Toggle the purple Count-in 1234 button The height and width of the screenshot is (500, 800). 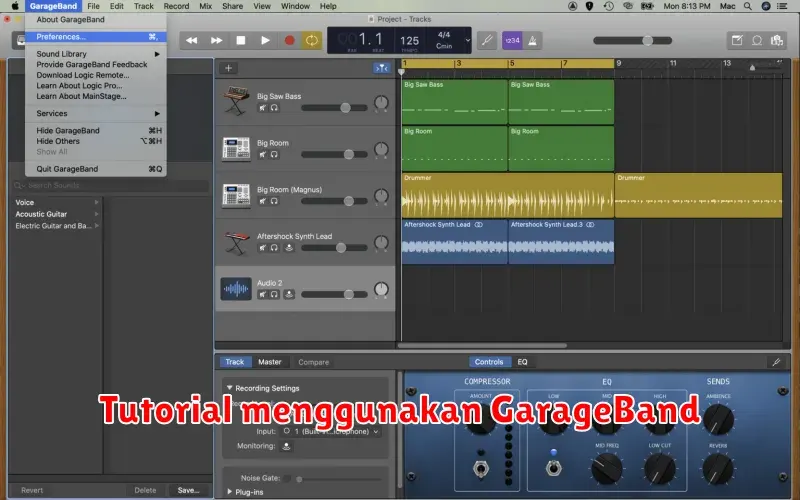[512, 40]
